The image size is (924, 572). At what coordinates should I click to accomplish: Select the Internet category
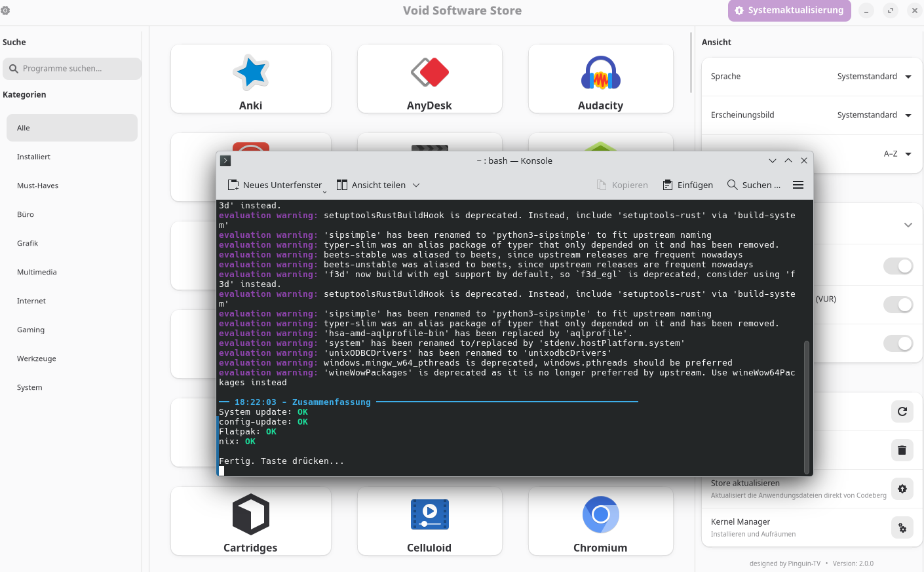pyautogui.click(x=72, y=301)
